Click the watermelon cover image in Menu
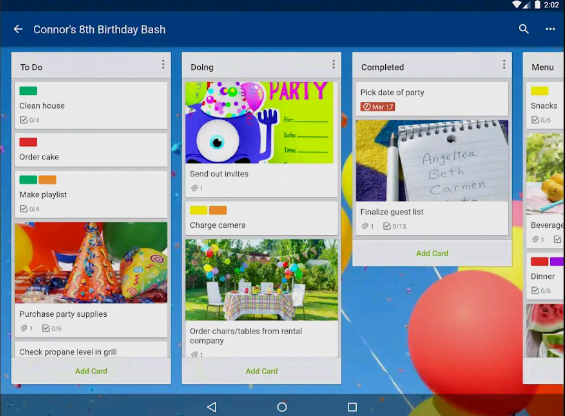This screenshot has height=416, width=565. [x=546, y=331]
